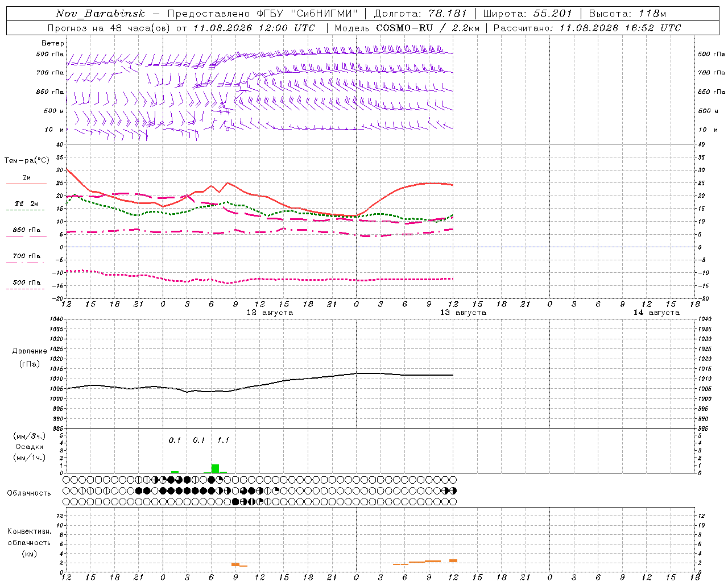
Task: Click the Ветер wind panel label
Action: [53, 43]
